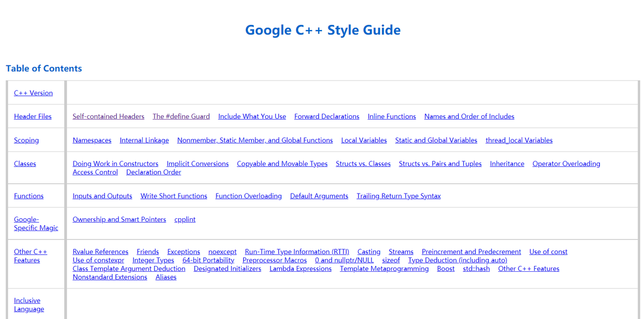Click the Use of constexpr link
The height and width of the screenshot is (319, 644).
pos(98,260)
